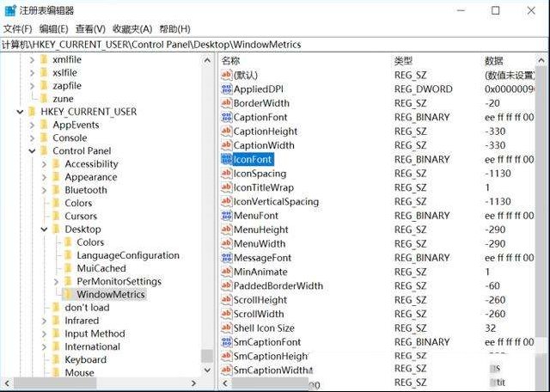Click the IconSpacing string value icon
The image size is (550, 392).
(x=227, y=174)
